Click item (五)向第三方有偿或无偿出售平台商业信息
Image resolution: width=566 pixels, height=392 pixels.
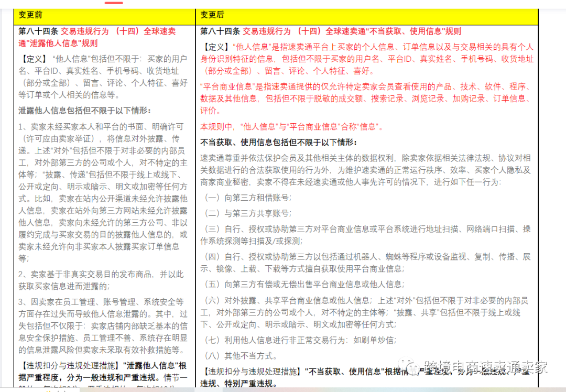(303, 285)
